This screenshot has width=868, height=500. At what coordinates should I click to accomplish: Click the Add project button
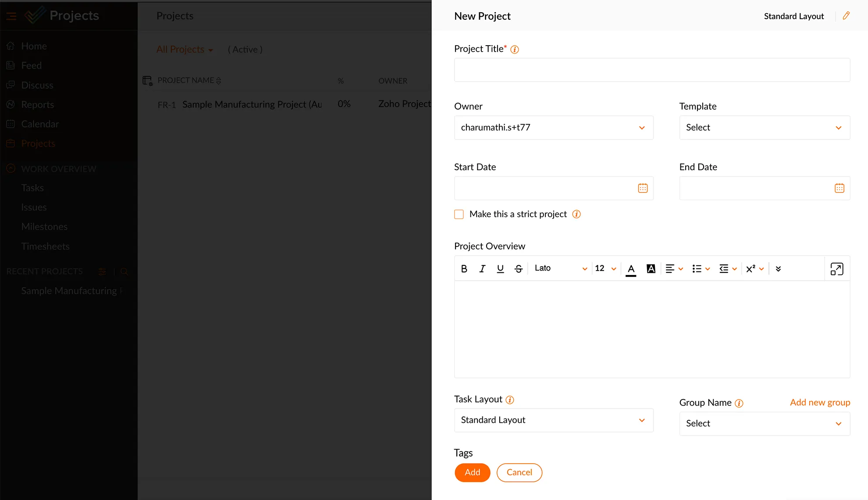[x=472, y=472]
